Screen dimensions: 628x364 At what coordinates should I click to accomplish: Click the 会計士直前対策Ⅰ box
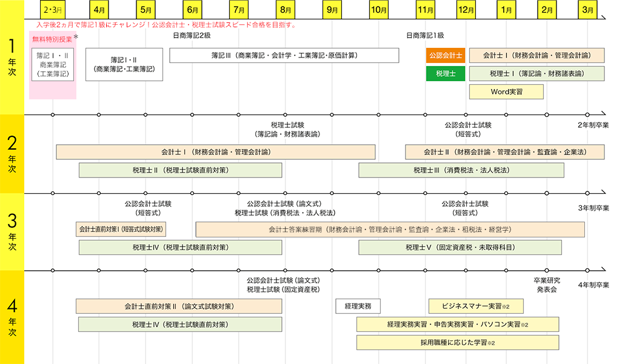click(121, 230)
